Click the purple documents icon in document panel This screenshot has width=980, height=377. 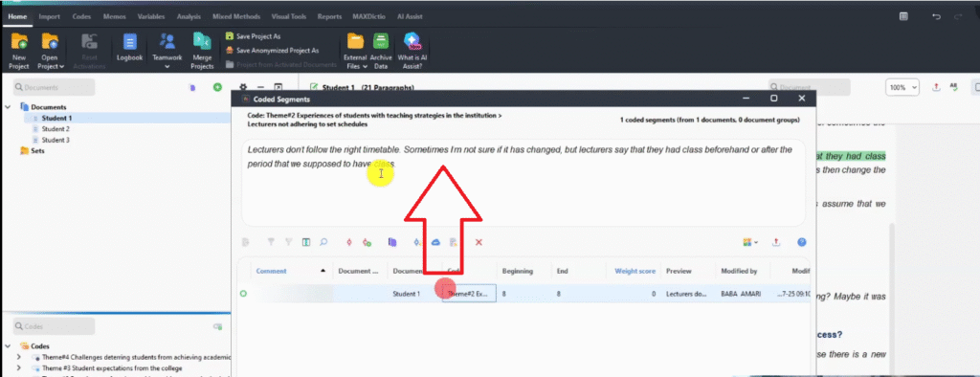click(x=192, y=88)
